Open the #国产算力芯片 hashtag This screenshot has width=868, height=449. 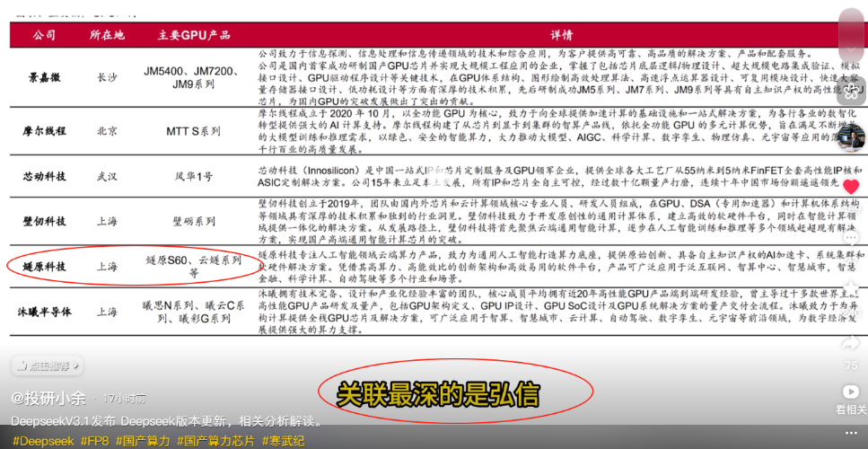pos(216,441)
